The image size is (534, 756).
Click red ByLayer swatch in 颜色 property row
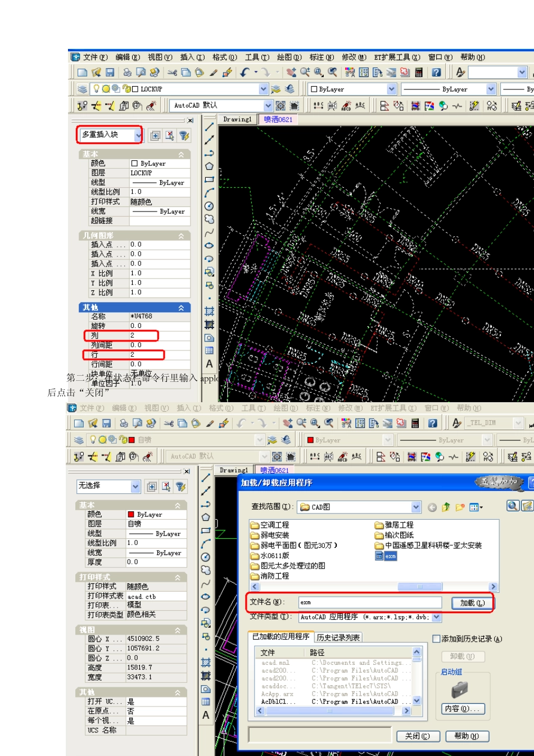pyautogui.click(x=130, y=515)
